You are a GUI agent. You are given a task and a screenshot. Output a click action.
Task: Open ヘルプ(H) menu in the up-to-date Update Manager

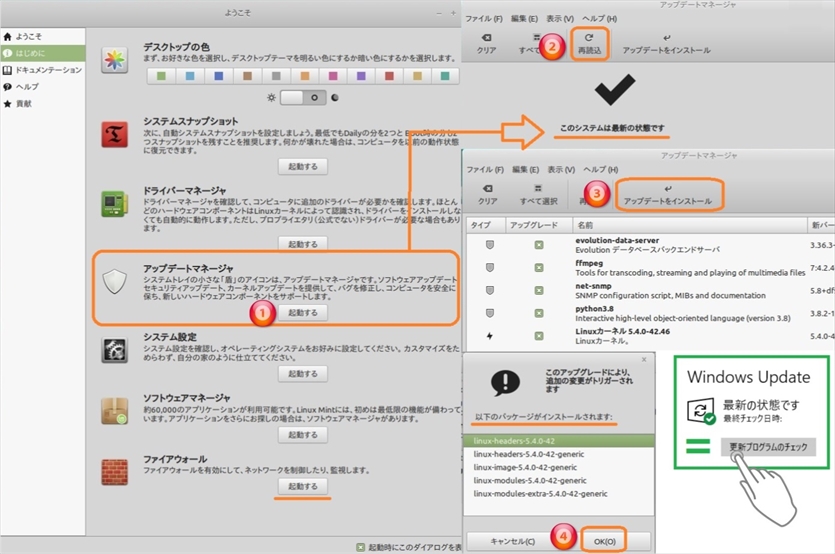click(599, 19)
